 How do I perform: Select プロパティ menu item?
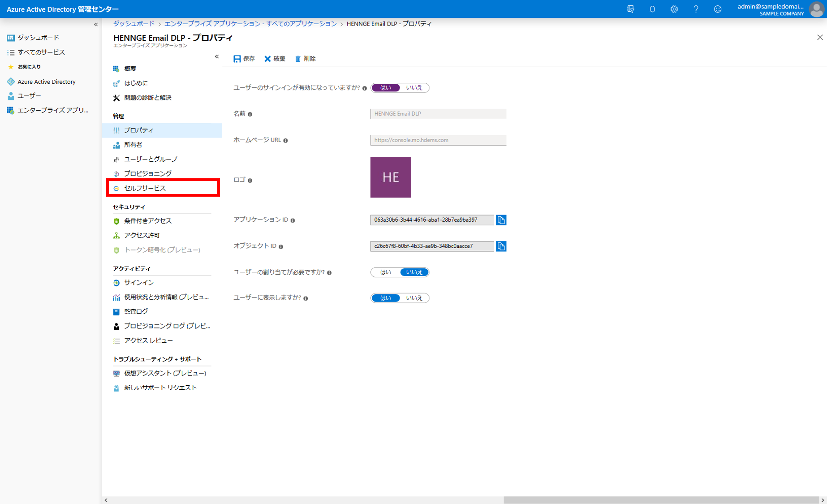162,130
